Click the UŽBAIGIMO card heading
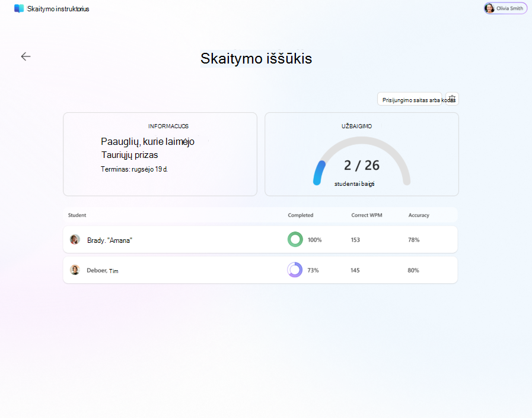Image resolution: width=532 pixels, height=418 pixels. (356, 126)
